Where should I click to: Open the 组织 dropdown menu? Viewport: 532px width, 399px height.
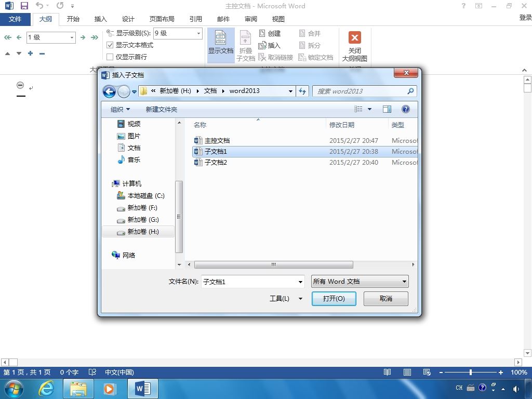[120, 109]
